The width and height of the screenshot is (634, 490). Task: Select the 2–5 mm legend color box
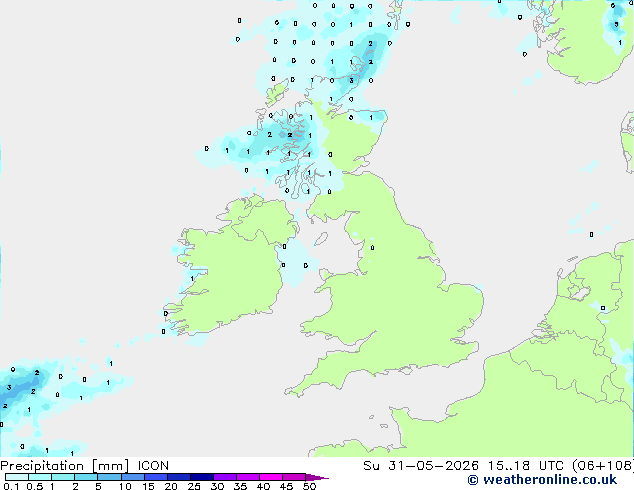click(86, 477)
